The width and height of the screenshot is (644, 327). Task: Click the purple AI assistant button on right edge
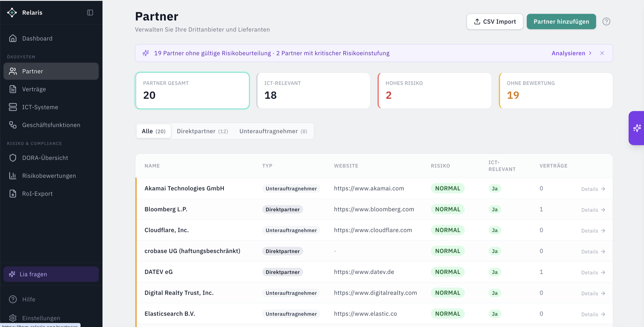pos(637,128)
